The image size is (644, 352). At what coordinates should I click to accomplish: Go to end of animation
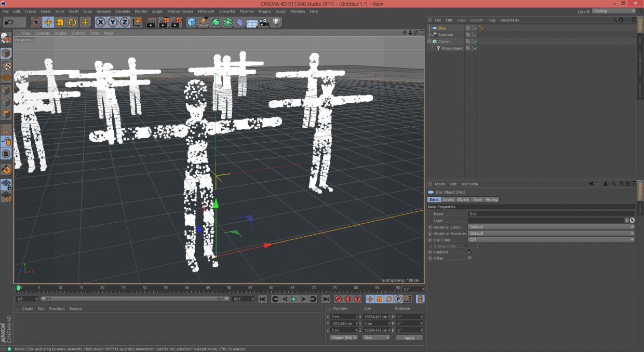pyautogui.click(x=326, y=299)
